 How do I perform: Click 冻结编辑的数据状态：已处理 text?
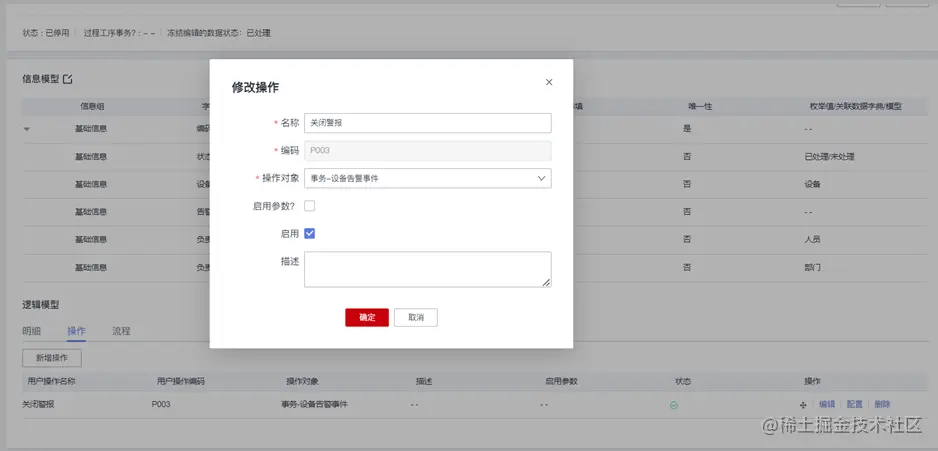coord(219,33)
